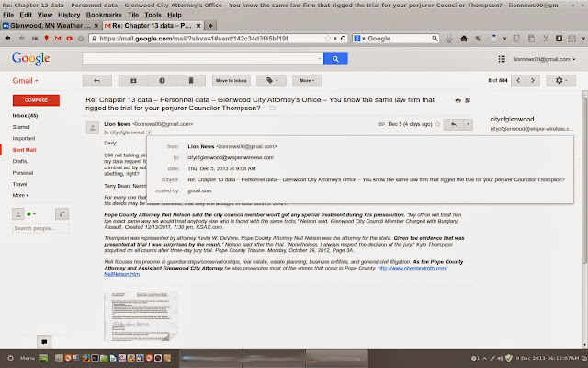
Task: Click the Search people field
Action: pos(40,228)
